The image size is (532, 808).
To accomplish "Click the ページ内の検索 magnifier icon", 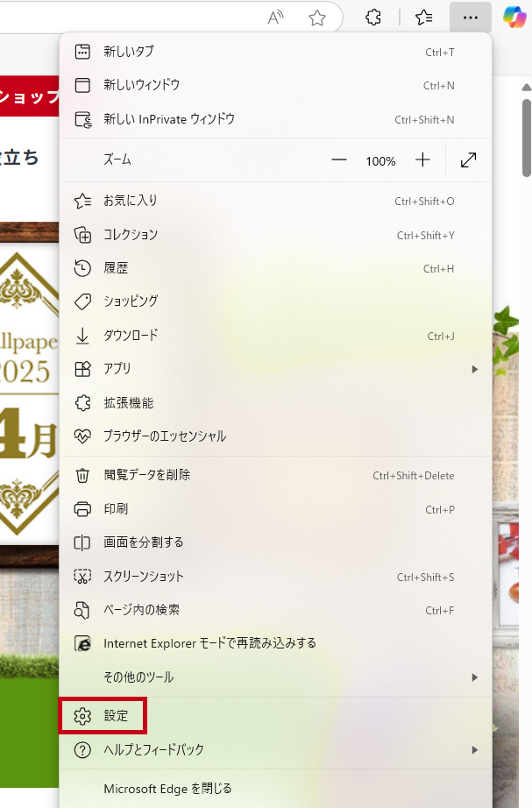I will 82,610.
